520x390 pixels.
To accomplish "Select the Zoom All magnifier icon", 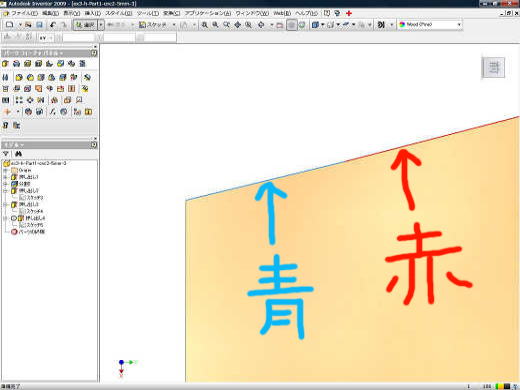I will click(205, 25).
